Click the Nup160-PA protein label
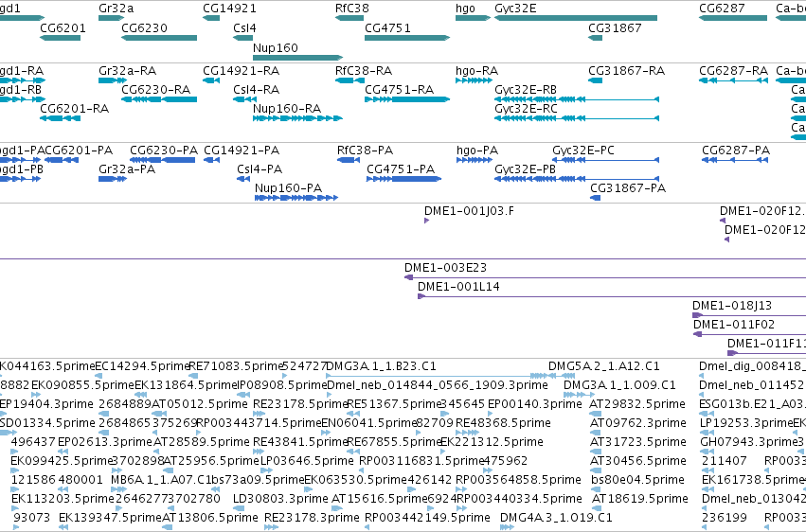806x532 pixels. 288,188
